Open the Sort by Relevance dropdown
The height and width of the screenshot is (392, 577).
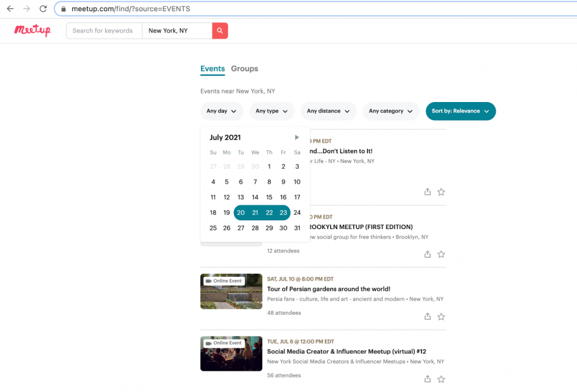click(461, 111)
